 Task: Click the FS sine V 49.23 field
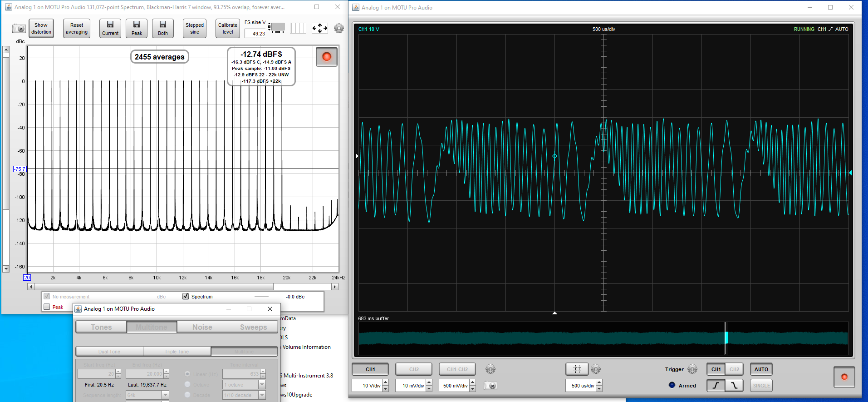255,33
